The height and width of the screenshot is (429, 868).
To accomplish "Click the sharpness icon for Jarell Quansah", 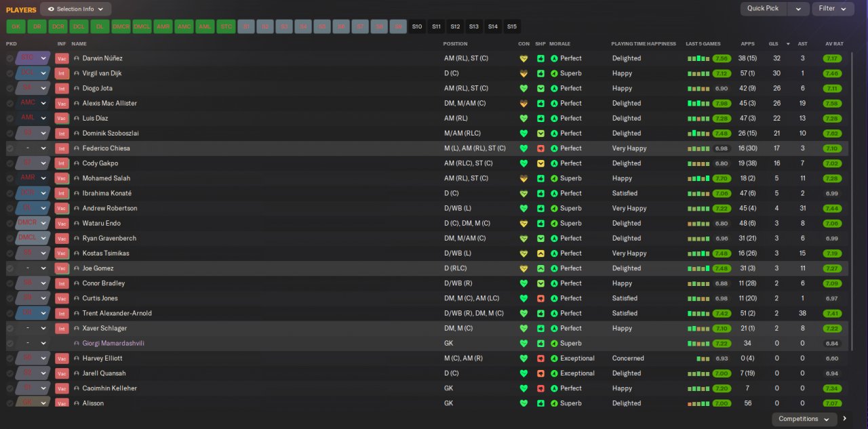I will point(540,373).
